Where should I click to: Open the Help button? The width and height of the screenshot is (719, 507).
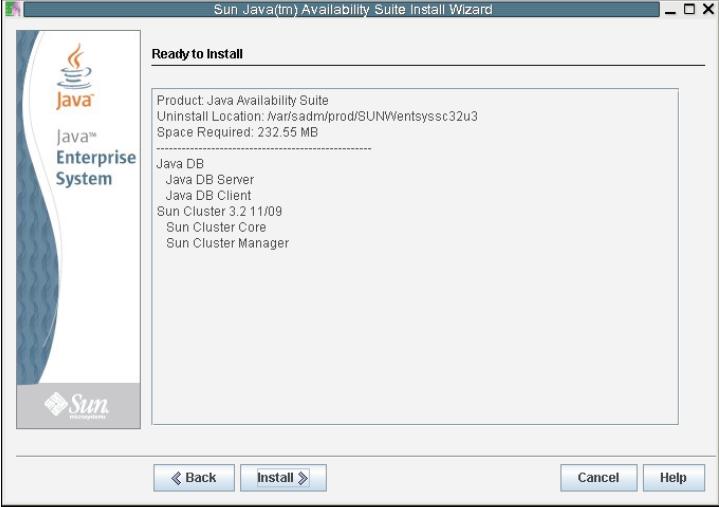674,478
